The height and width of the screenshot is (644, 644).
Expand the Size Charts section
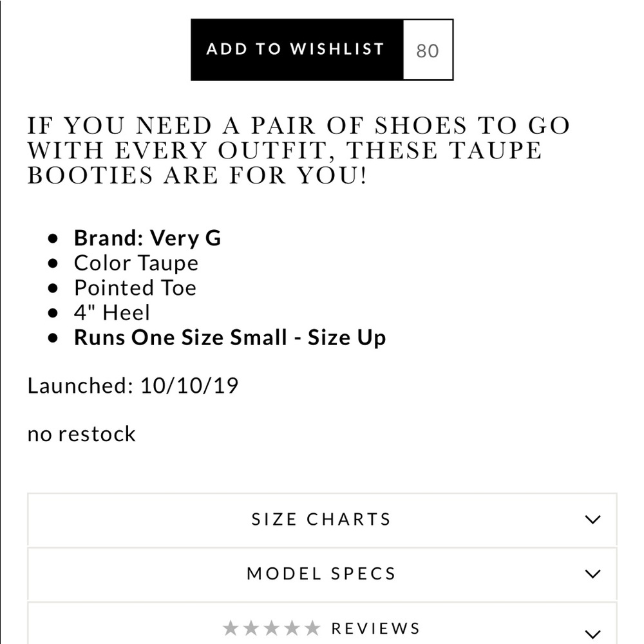pos(322,520)
